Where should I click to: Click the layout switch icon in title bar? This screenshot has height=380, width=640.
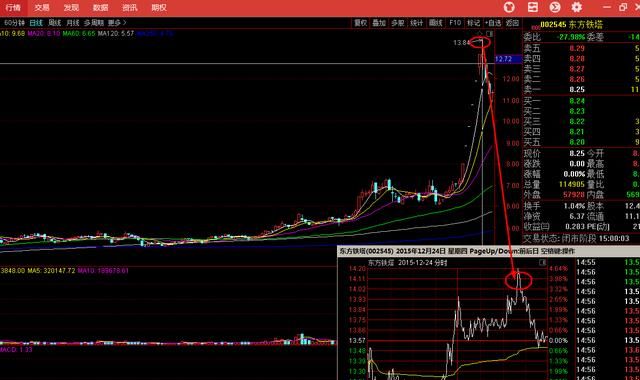point(532,7)
